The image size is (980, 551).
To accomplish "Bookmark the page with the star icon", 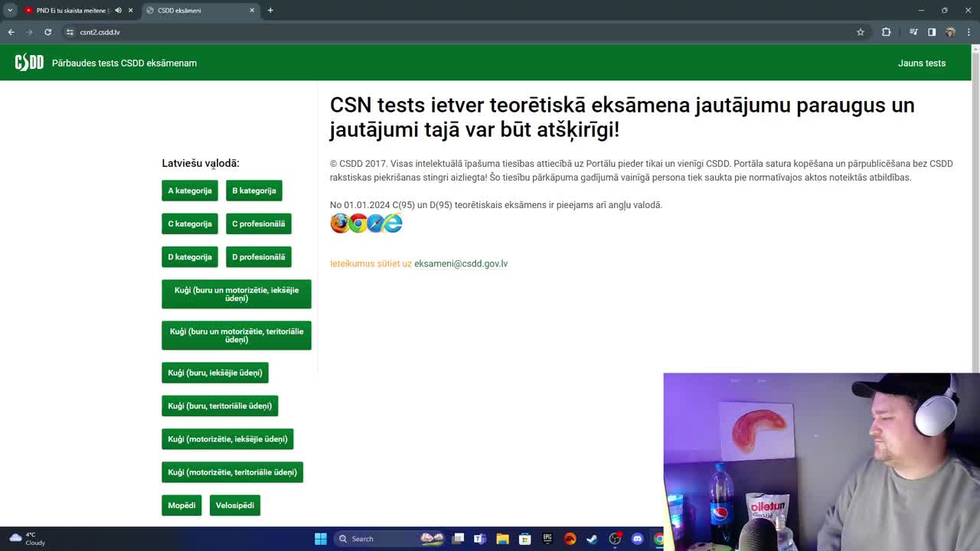I will 860,32.
